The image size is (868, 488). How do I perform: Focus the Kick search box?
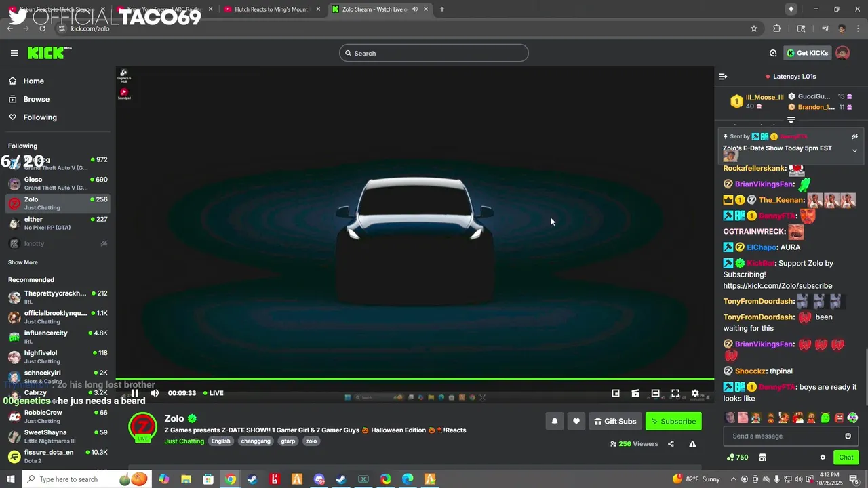pos(434,53)
